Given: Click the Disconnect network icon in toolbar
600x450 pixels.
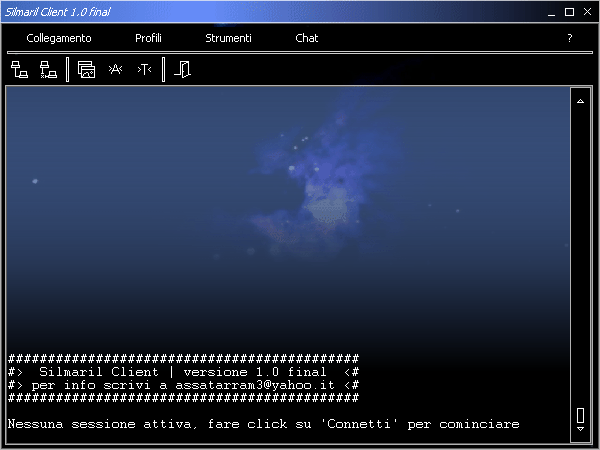Looking at the screenshot, I should pos(48,69).
